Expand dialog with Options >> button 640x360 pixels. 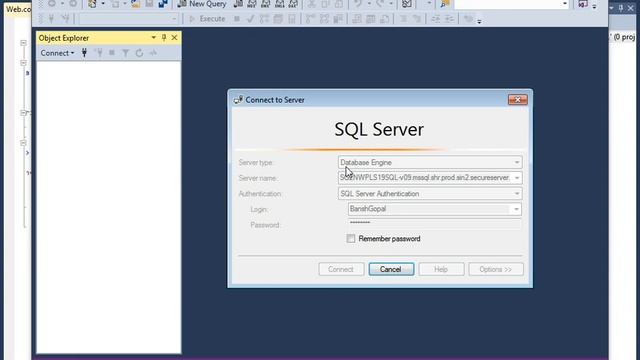click(x=496, y=269)
